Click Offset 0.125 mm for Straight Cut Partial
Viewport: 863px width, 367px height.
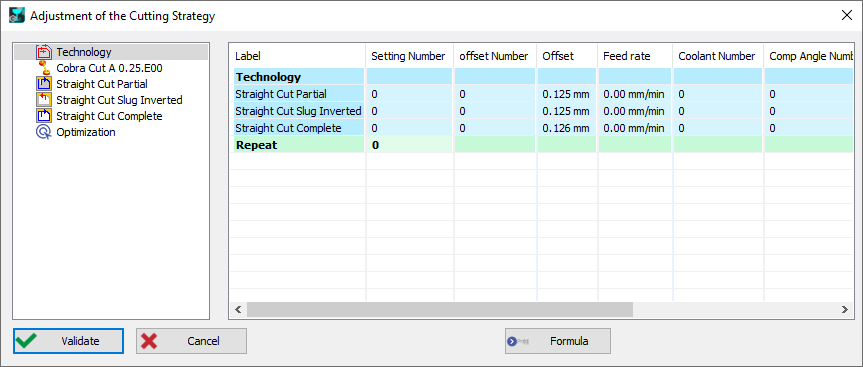coord(567,94)
